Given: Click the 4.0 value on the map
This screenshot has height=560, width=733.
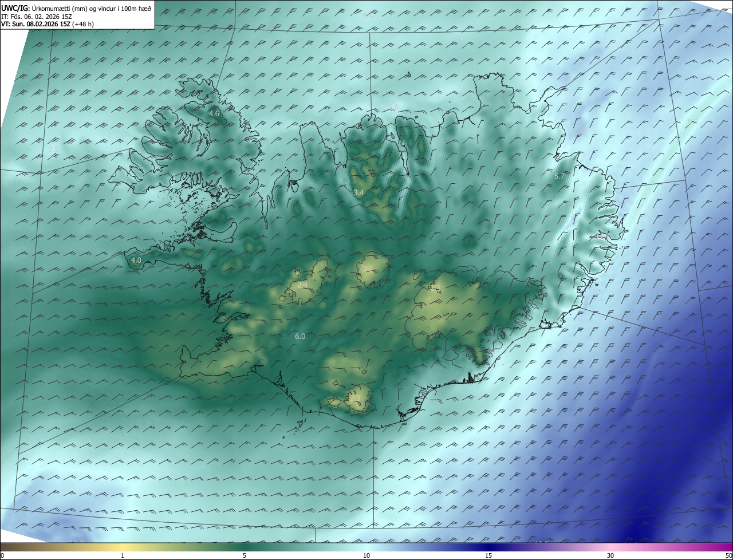Looking at the screenshot, I should 136,260.
